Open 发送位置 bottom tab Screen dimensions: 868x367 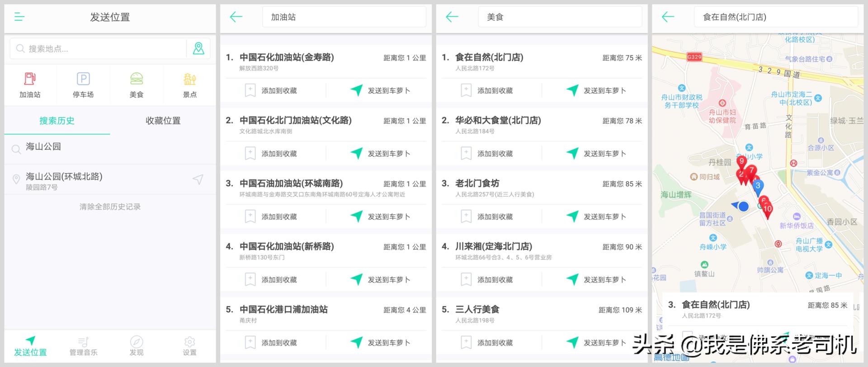click(30, 346)
